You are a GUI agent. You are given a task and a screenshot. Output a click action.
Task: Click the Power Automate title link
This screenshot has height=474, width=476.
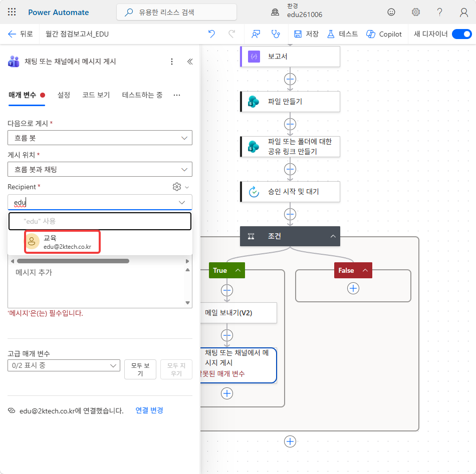(59, 12)
